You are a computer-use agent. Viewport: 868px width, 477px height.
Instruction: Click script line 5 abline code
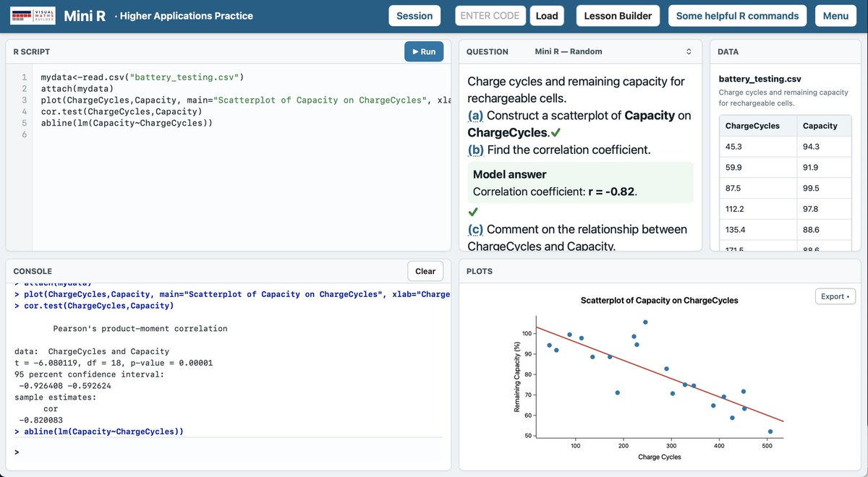pyautogui.click(x=127, y=123)
